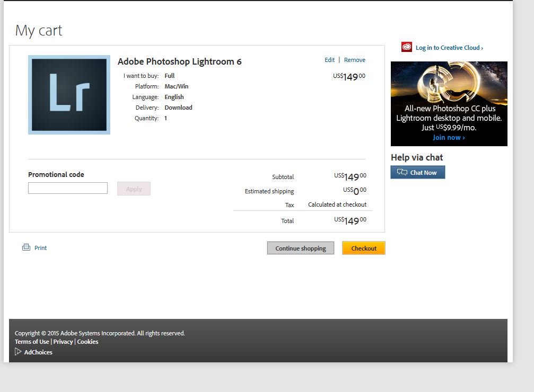
Task: Click the 'Mac/Win' platform value
Action: (177, 86)
